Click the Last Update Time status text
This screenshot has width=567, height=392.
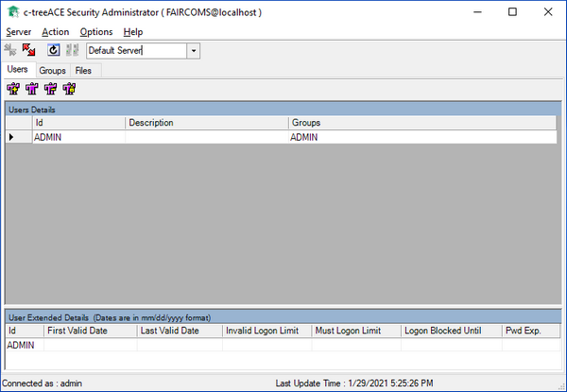coord(354,383)
